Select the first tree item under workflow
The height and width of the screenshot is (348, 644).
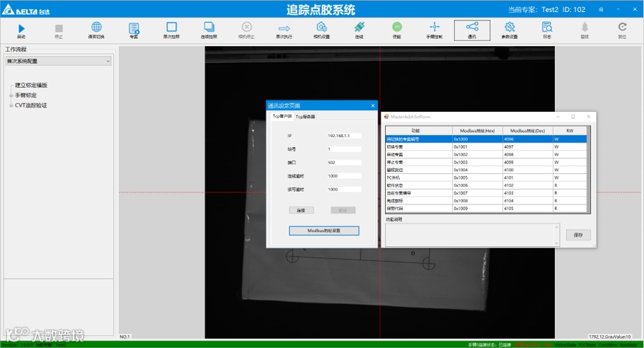tap(31, 85)
